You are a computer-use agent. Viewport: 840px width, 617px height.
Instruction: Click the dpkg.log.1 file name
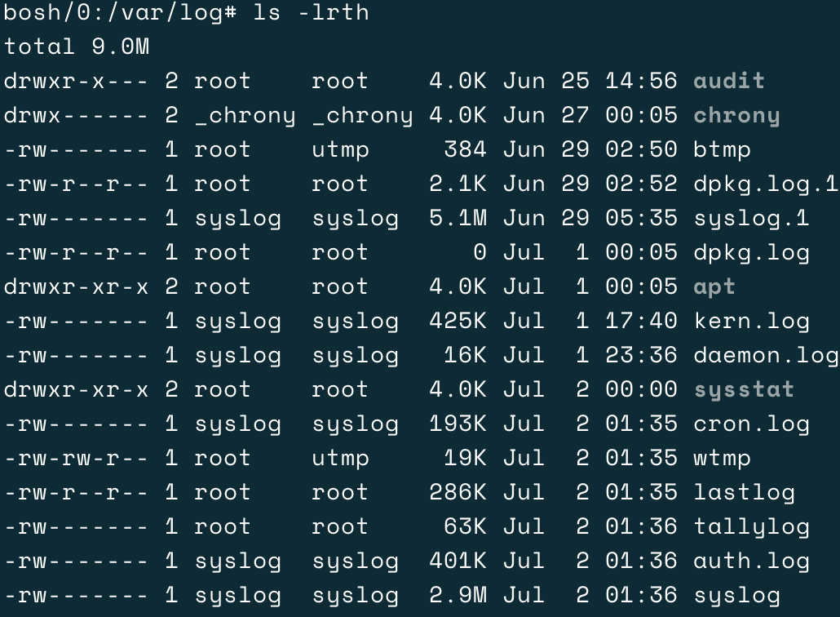(x=765, y=184)
